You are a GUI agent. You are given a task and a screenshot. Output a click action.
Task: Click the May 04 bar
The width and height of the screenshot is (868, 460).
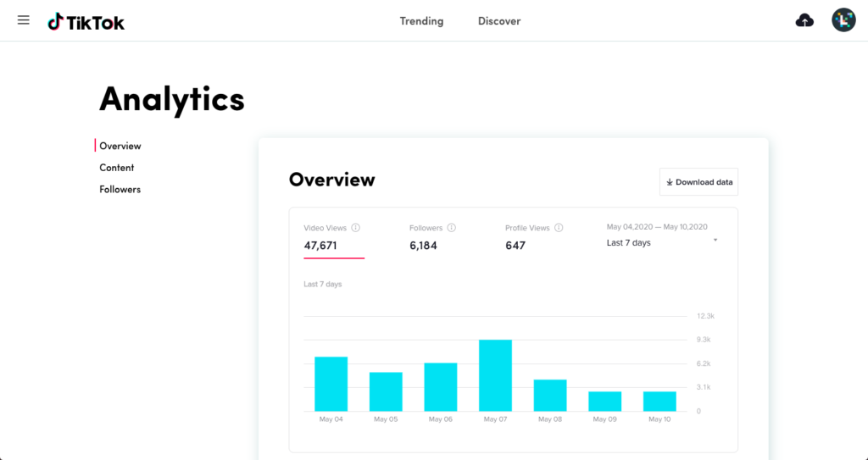tap(331, 384)
